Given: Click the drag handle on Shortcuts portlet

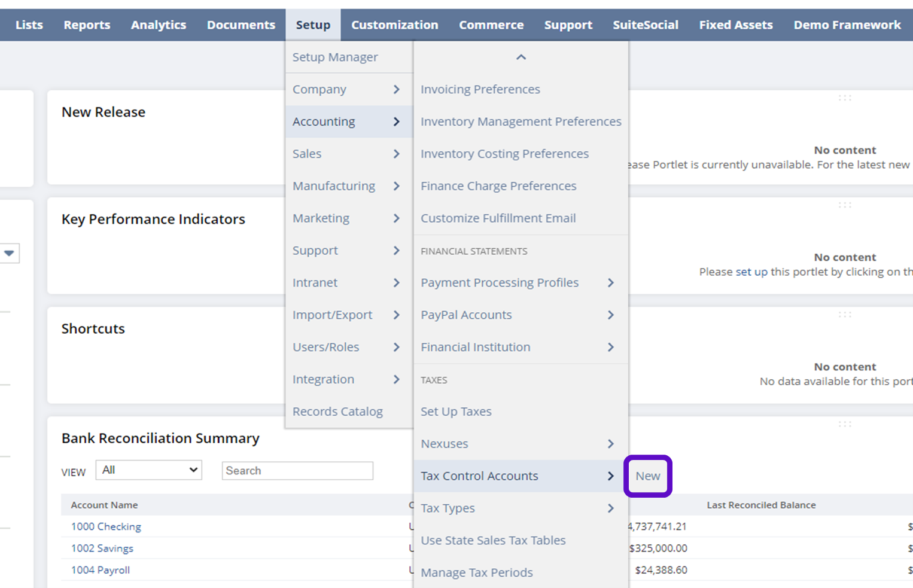Looking at the screenshot, I should tap(844, 315).
